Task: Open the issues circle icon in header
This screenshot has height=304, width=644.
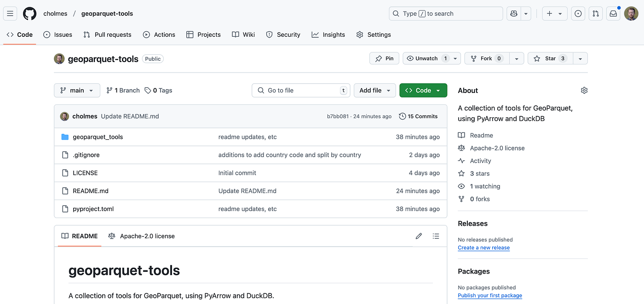Action: [x=578, y=14]
